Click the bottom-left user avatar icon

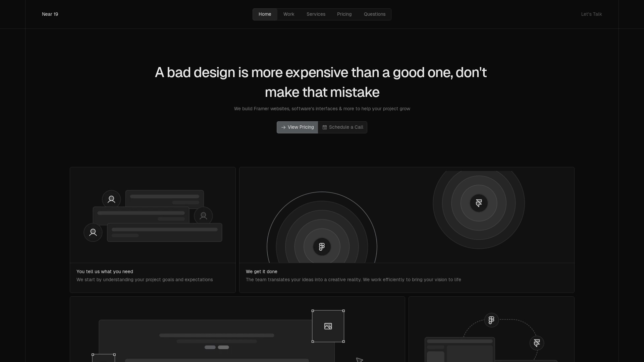(x=93, y=232)
